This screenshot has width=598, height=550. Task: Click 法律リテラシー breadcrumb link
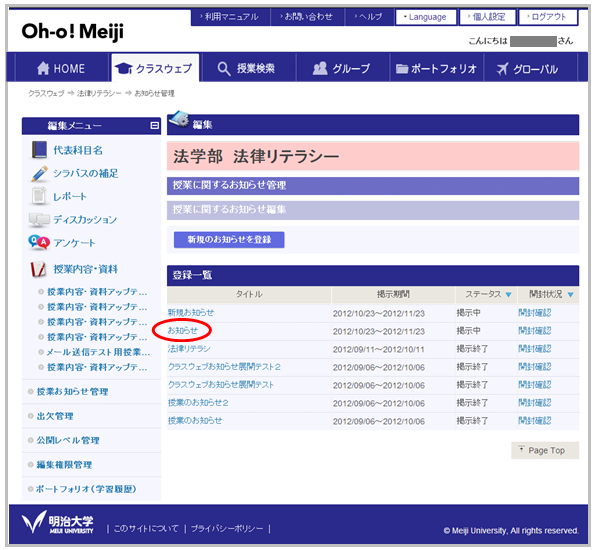pyautogui.click(x=99, y=93)
